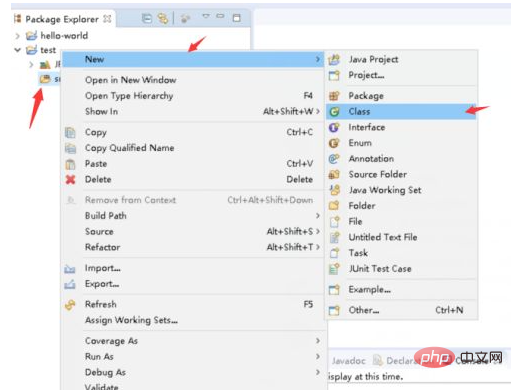Choose Assign Working Sets...

[x=131, y=320]
